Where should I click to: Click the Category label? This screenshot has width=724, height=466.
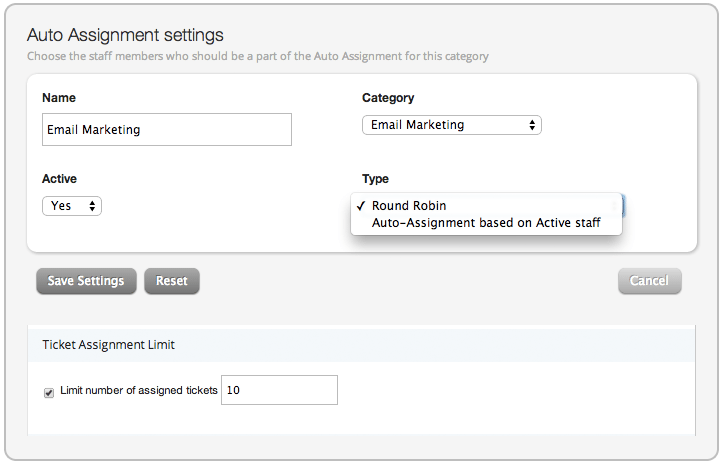(x=388, y=98)
